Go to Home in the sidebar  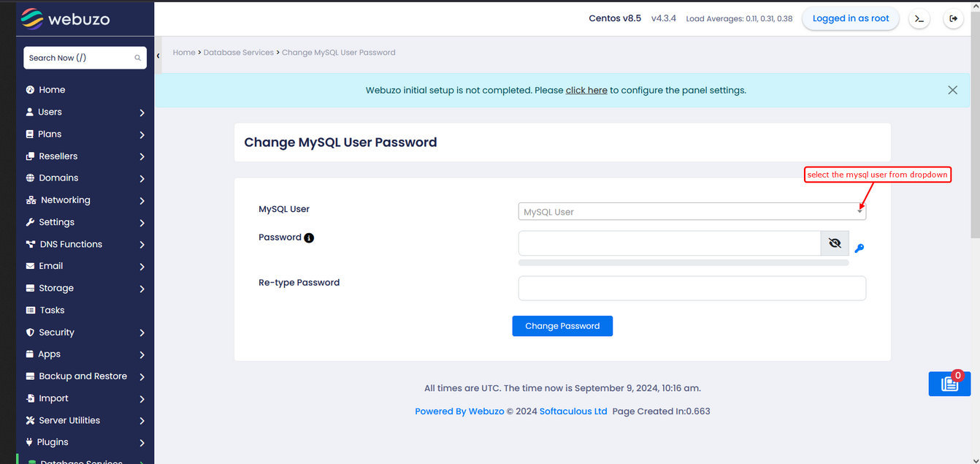[52, 90]
